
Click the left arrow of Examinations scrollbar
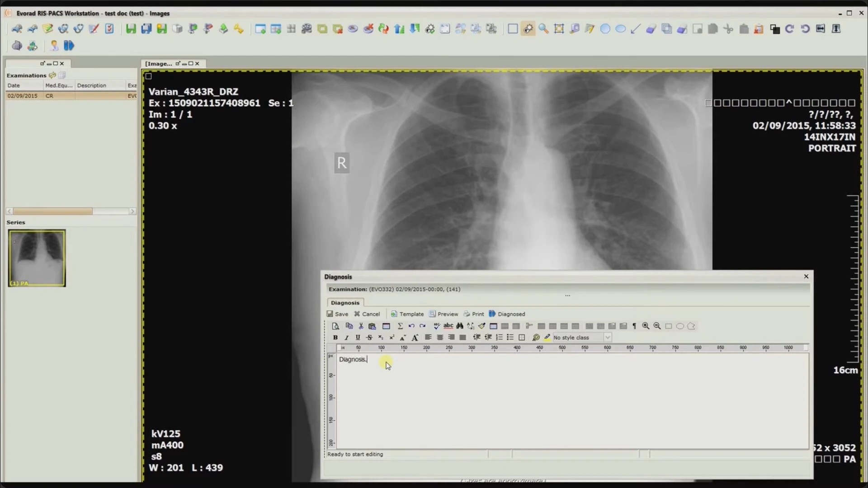pos(9,211)
